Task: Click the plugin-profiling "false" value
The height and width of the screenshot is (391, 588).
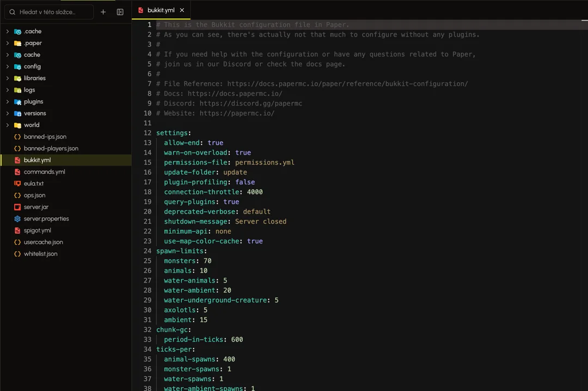Action: click(x=245, y=182)
